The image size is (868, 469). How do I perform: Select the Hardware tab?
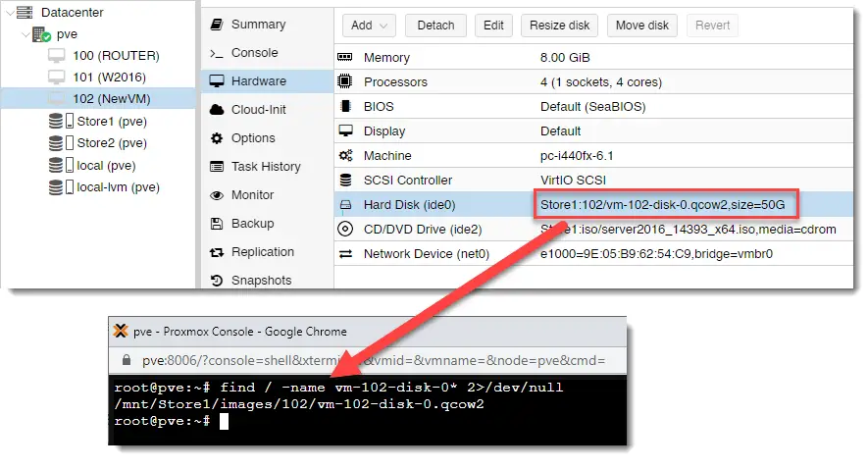pyautogui.click(x=267, y=80)
